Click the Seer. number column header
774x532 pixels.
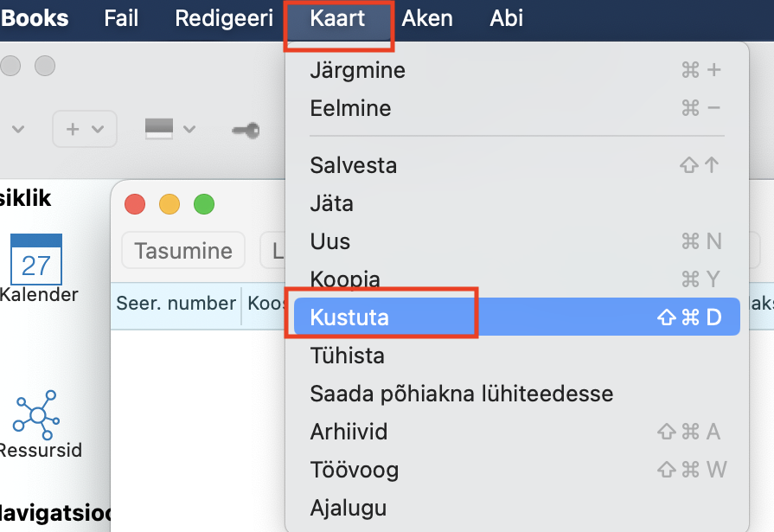(x=176, y=304)
